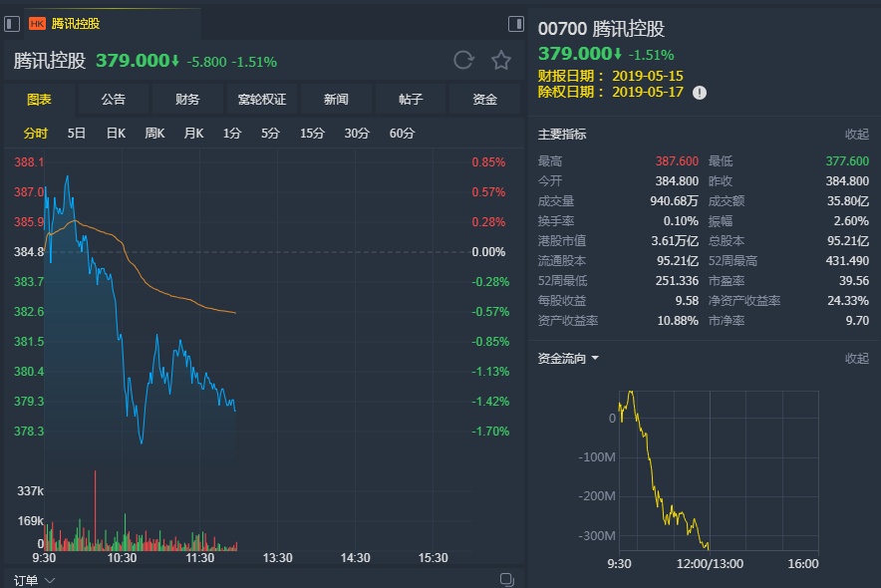This screenshot has width=881, height=588.
Task: Click the refresh quote icon
Action: pyautogui.click(x=463, y=61)
